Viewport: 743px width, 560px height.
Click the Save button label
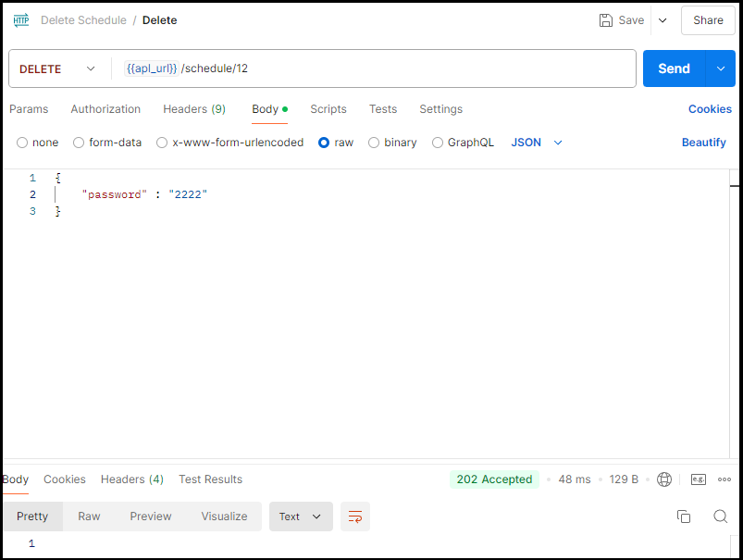click(x=631, y=20)
